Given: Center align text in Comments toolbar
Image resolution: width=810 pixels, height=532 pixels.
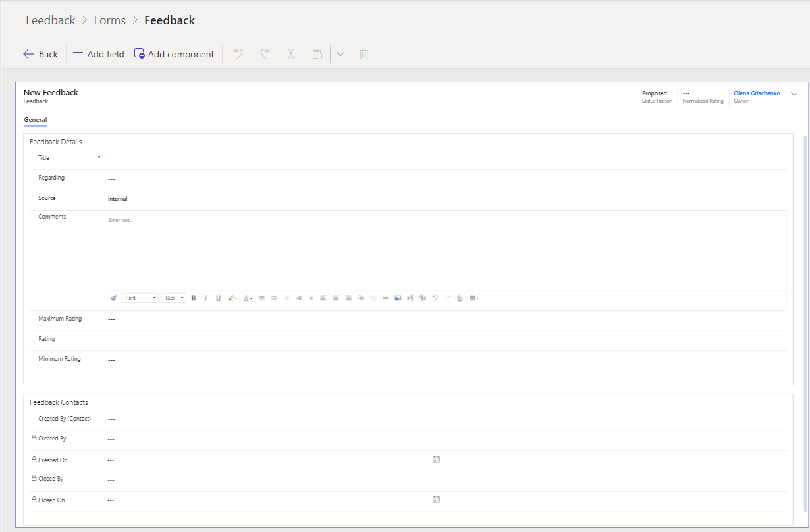Looking at the screenshot, I should 336,298.
